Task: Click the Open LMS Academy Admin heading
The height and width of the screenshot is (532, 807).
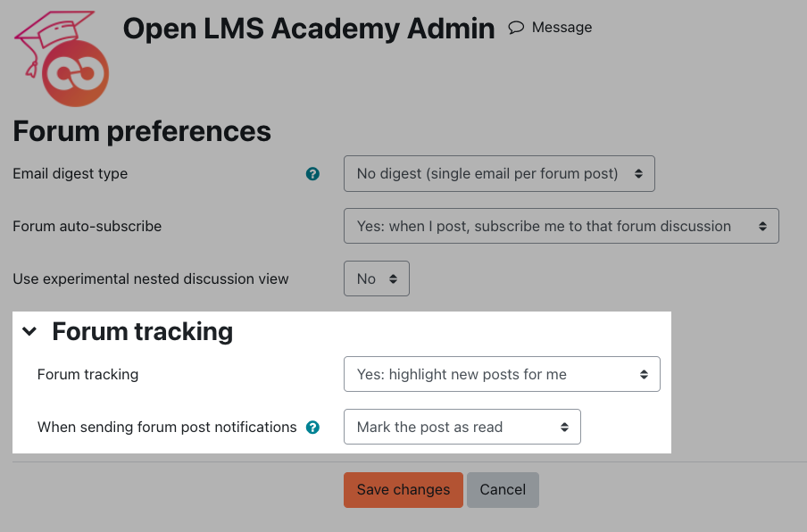Action: [x=309, y=29]
